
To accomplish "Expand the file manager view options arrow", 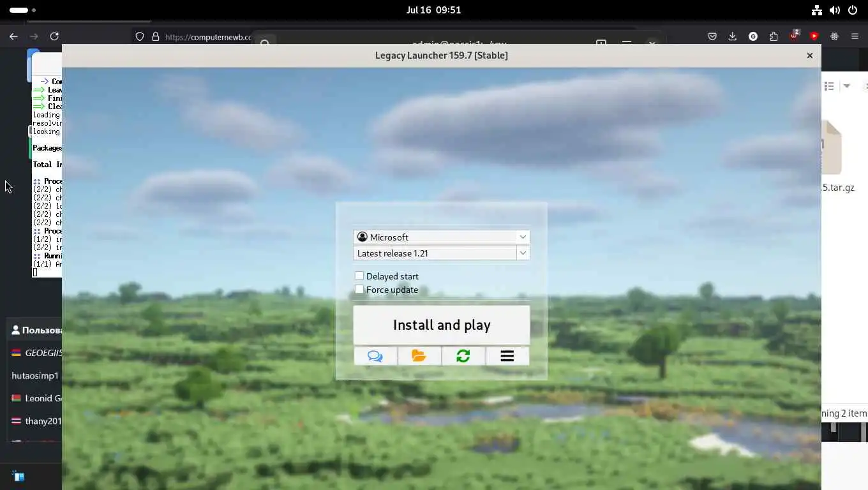I will point(847,86).
